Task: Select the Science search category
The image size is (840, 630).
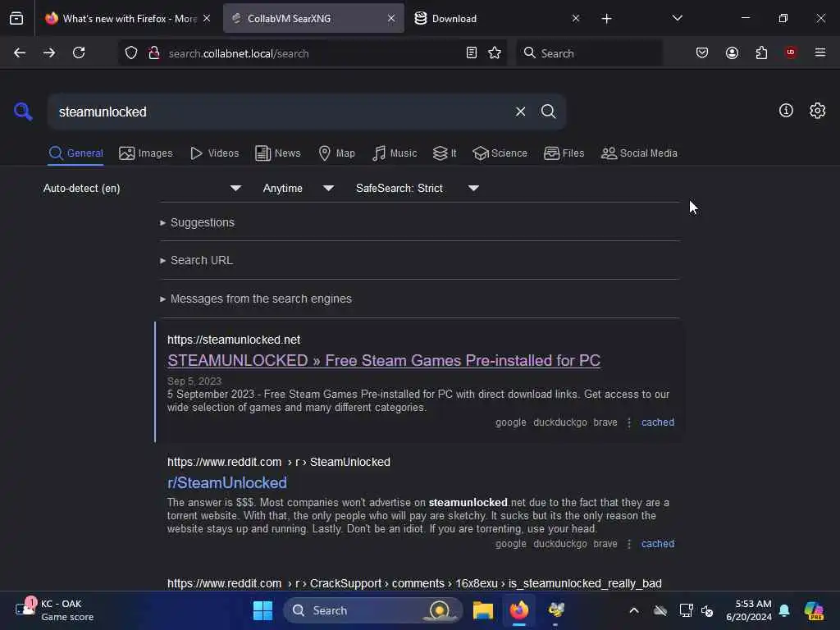Action: 500,153
